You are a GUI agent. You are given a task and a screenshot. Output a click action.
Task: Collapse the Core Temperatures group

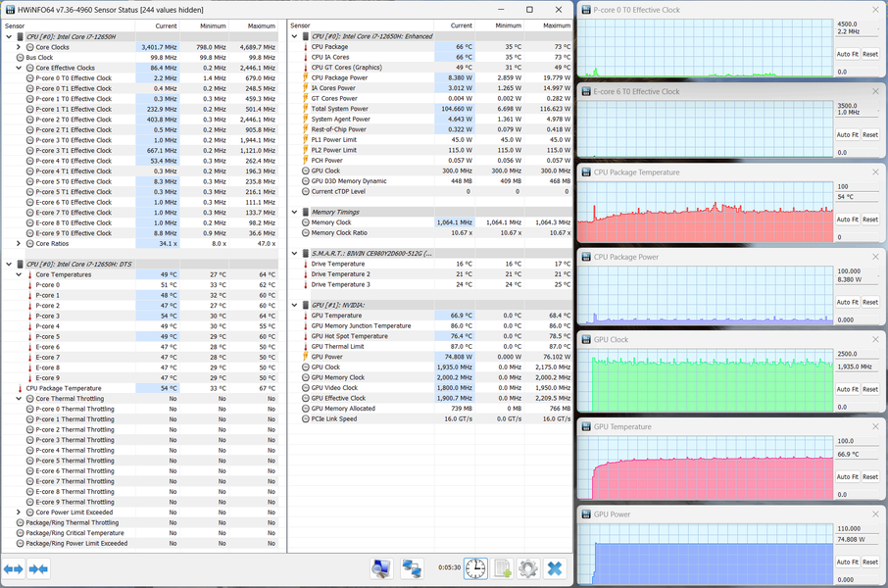point(19,274)
